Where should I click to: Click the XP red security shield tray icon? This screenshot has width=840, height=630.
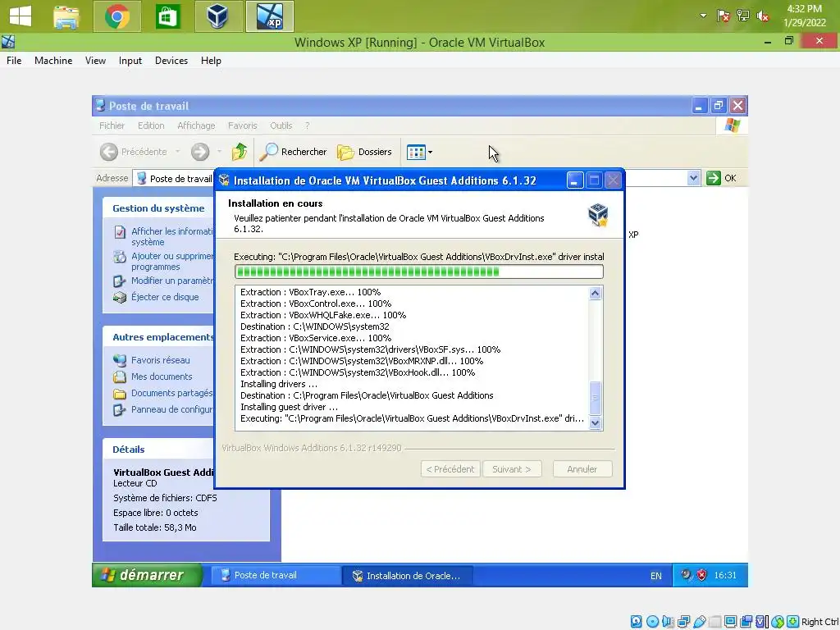click(702, 575)
